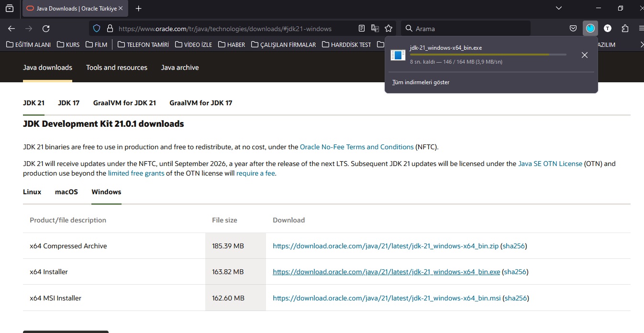Select the Windows OS tab
Screen dimensions: 644x333
coord(106,192)
